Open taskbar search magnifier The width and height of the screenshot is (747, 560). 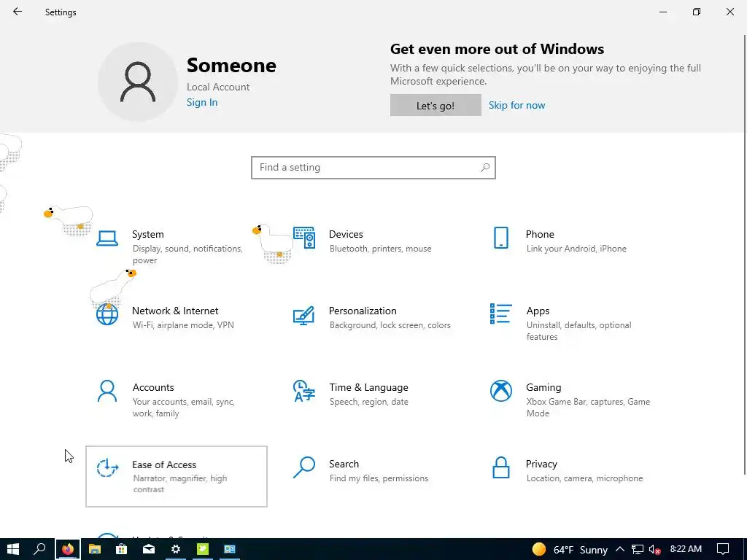(39, 549)
